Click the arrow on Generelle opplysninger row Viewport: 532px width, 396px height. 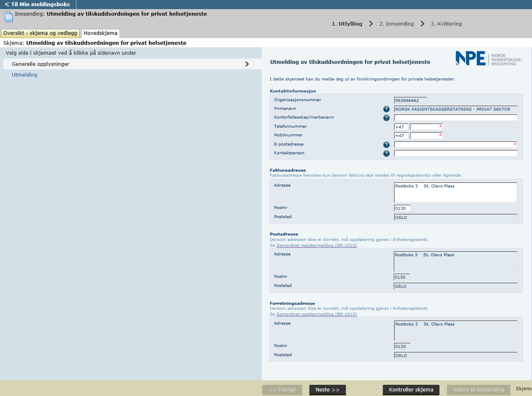(247, 64)
